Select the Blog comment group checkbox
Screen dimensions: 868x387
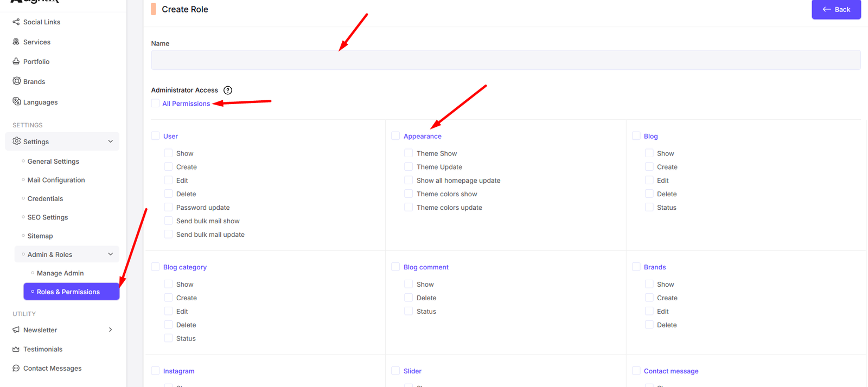[395, 267]
